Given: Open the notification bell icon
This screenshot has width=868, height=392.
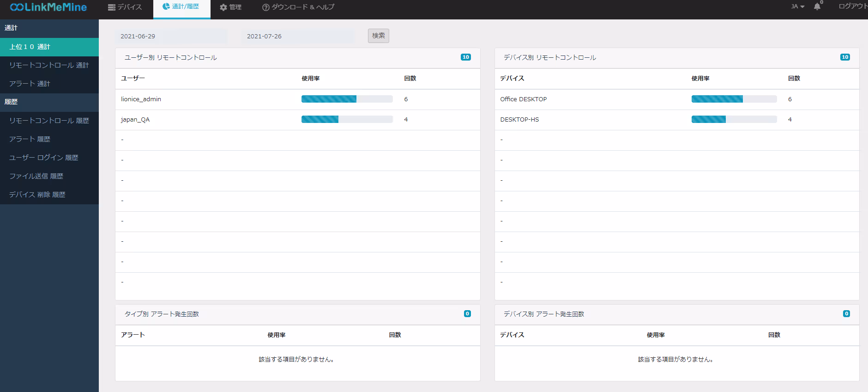Looking at the screenshot, I should 817,6.
